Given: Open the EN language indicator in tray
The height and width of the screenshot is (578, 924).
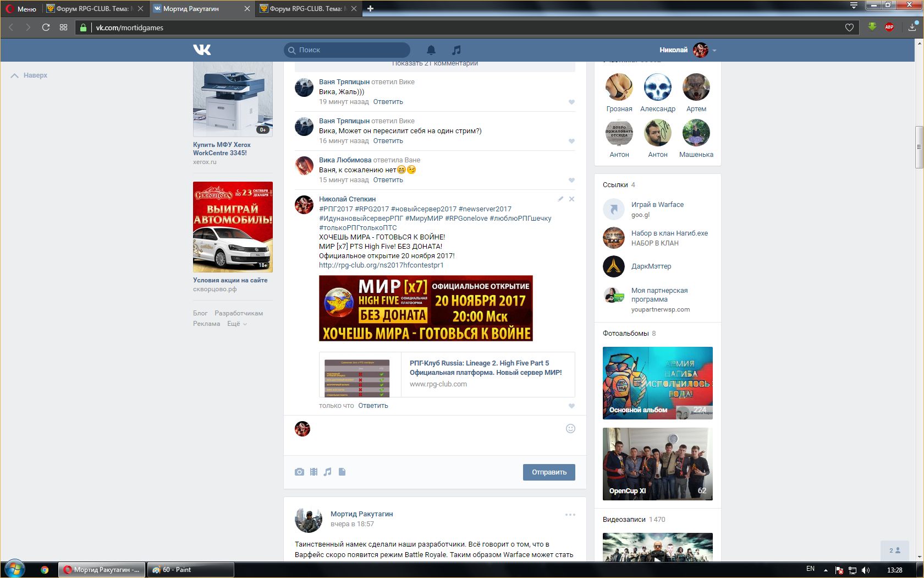Looking at the screenshot, I should click(x=810, y=569).
